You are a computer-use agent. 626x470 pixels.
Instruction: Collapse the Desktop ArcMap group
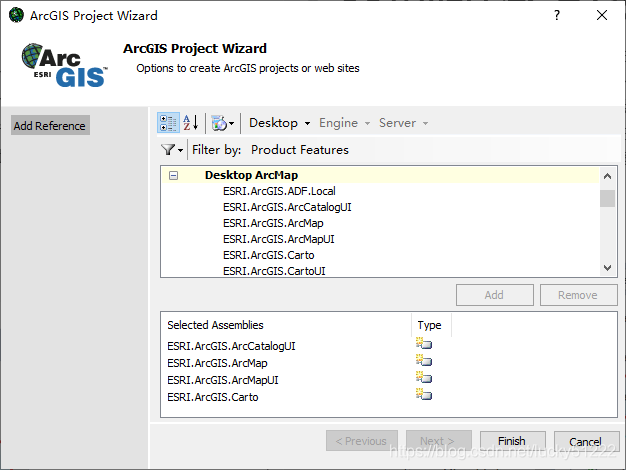click(x=173, y=175)
